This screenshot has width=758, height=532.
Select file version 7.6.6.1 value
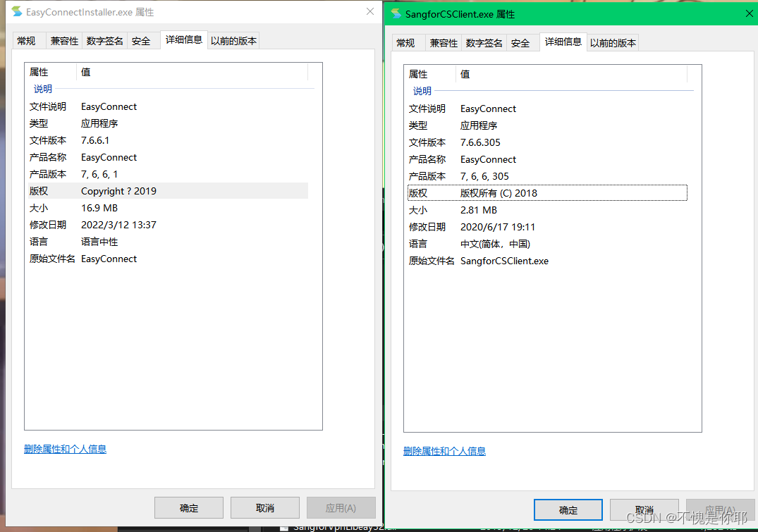(x=95, y=140)
